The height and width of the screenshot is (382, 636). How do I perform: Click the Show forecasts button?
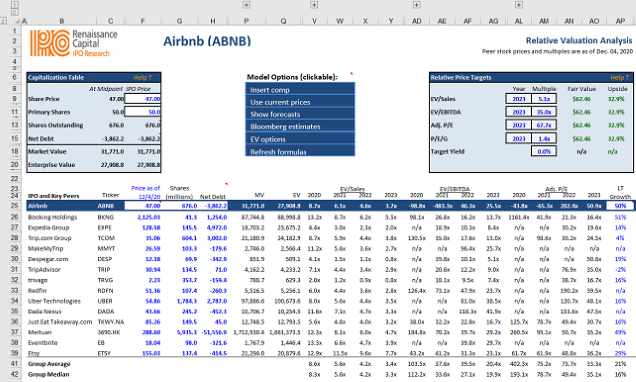pos(300,114)
